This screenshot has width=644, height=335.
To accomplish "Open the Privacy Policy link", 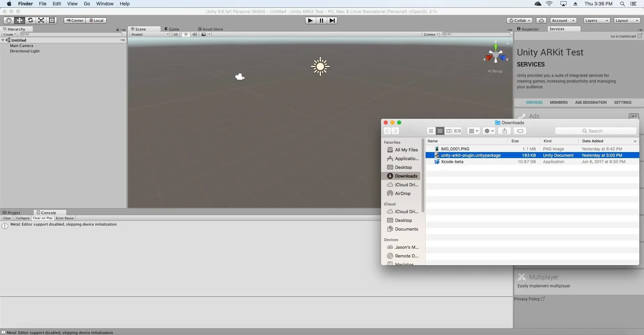I will [529, 299].
